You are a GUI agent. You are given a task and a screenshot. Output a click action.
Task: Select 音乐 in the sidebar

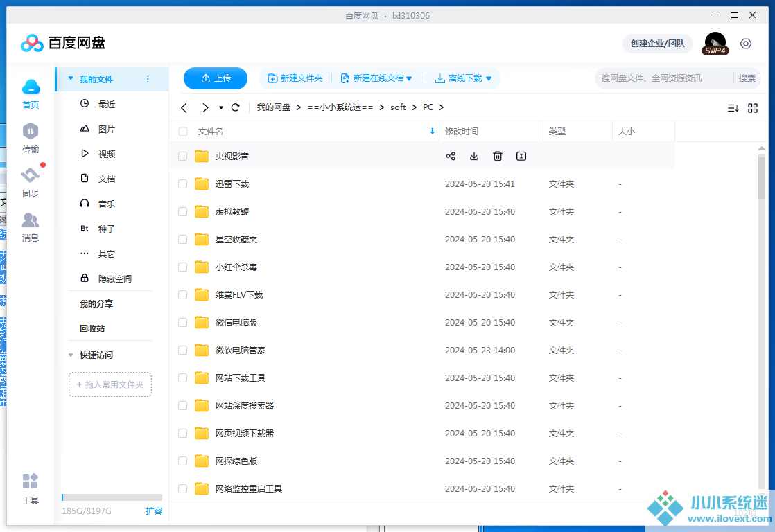tap(106, 204)
